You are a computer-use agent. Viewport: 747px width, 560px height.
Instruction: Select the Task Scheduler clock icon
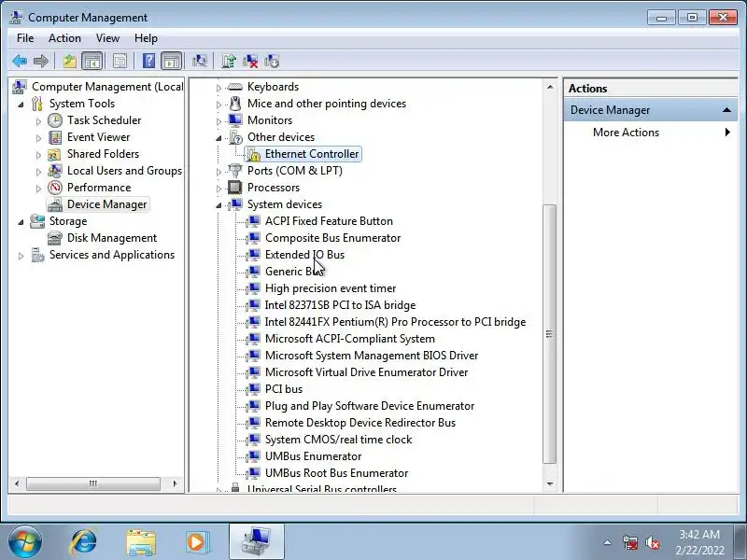pos(55,120)
